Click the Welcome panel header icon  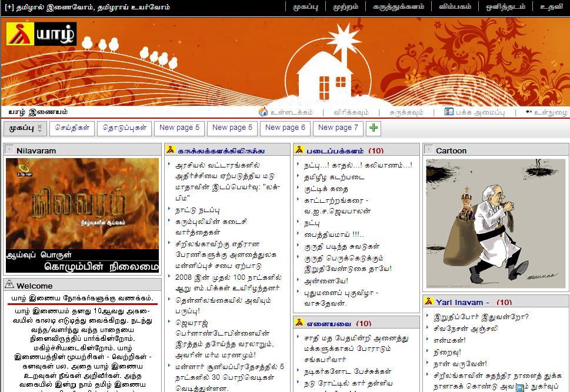[x=9, y=285]
